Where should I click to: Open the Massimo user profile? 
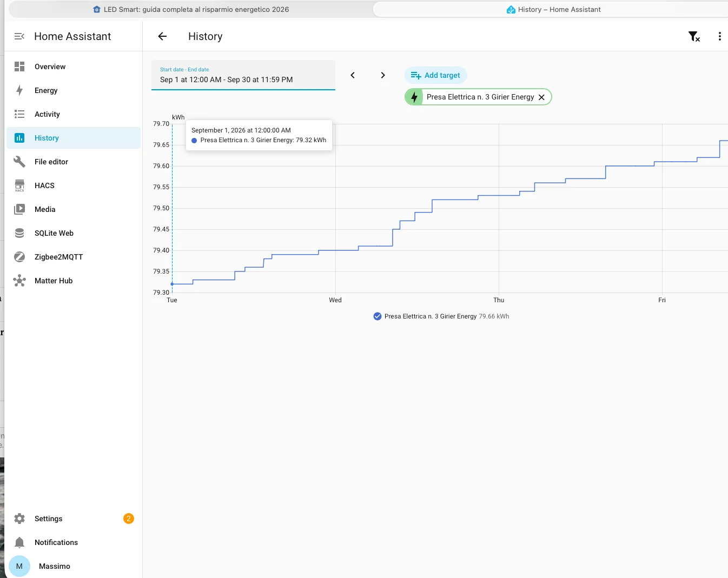coord(74,566)
